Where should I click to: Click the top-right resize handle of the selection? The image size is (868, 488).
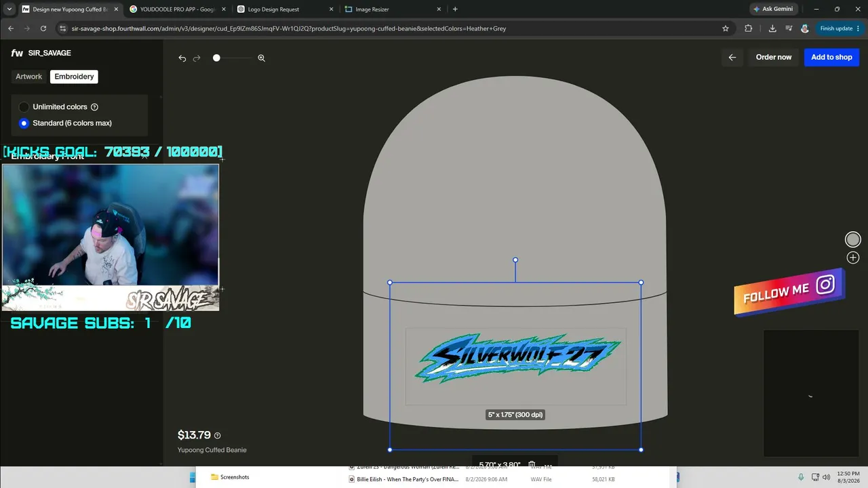pyautogui.click(x=641, y=283)
